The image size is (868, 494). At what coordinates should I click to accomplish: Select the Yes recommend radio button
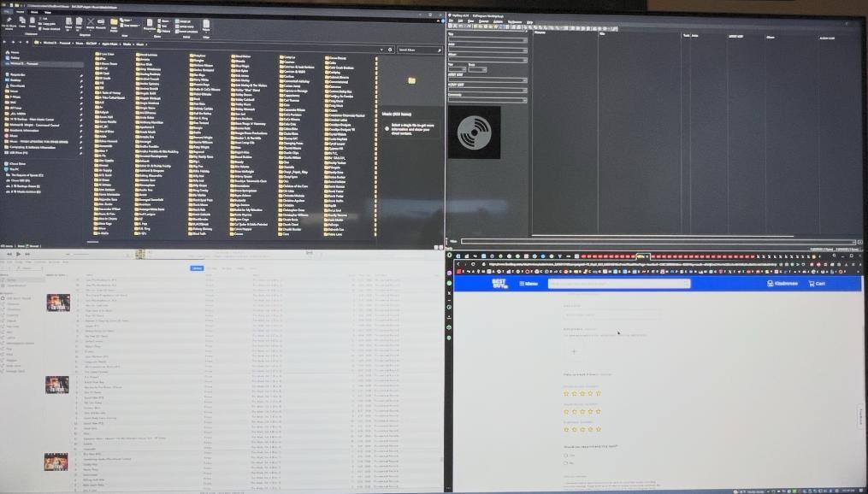tap(566, 456)
